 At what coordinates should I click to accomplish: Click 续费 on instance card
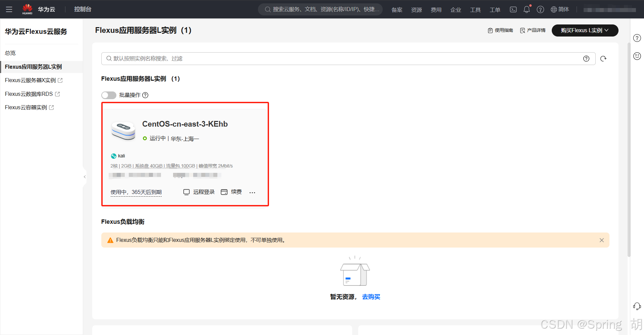coord(231,192)
